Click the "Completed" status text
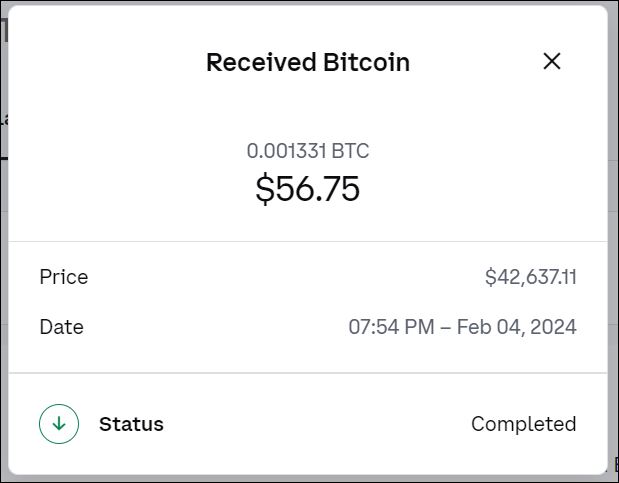This screenshot has width=619, height=483. pos(523,424)
